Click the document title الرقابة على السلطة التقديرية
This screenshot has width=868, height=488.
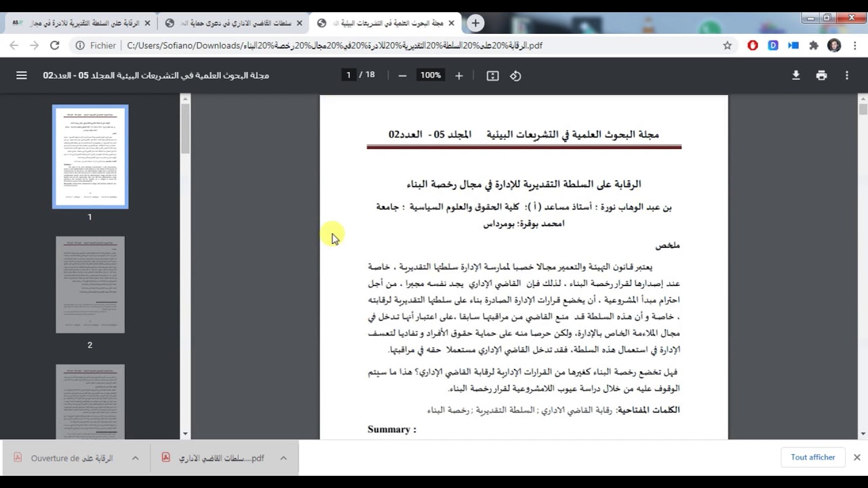pos(524,184)
